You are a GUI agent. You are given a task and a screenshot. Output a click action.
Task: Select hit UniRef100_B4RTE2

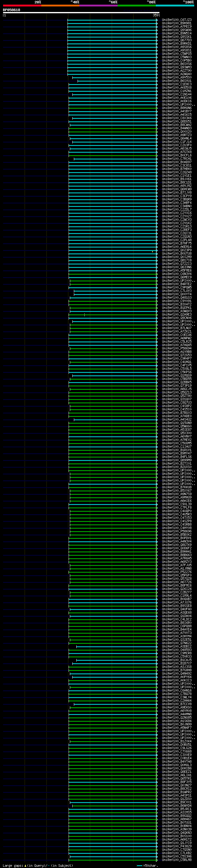point(177,284)
